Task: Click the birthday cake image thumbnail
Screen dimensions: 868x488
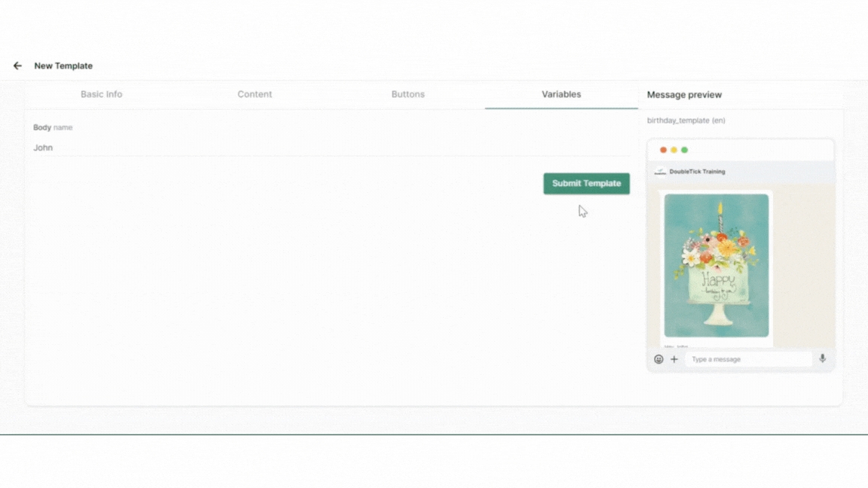Action: pos(717,265)
